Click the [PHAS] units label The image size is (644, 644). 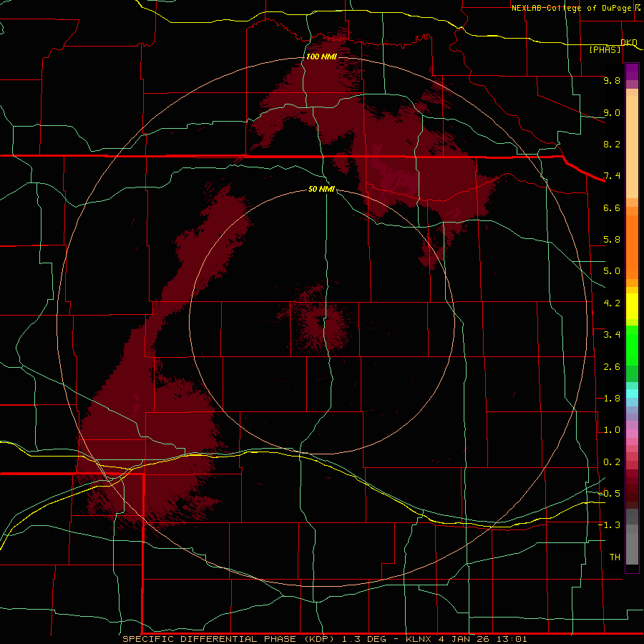[x=605, y=50]
